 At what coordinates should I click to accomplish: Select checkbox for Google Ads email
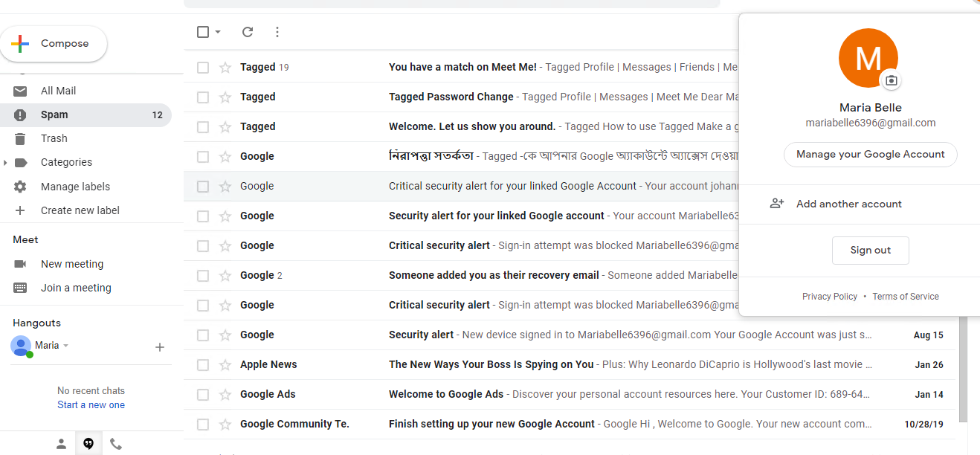(x=203, y=395)
